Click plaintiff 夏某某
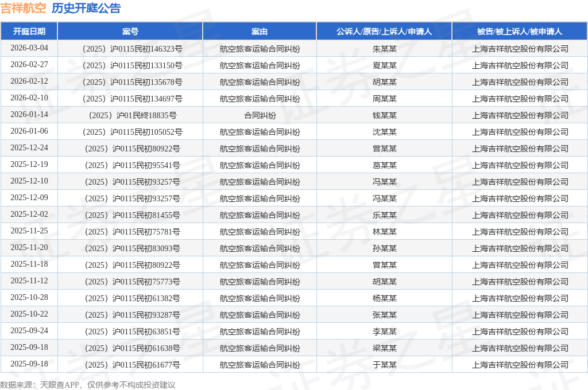The width and height of the screenshot is (588, 390). pyautogui.click(x=384, y=65)
